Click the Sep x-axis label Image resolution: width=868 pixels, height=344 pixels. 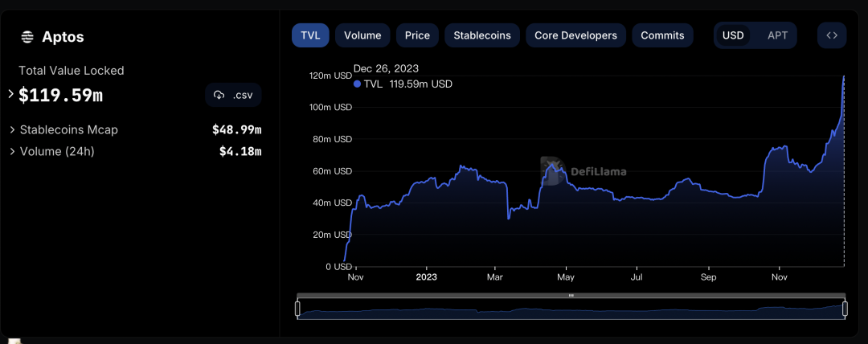pyautogui.click(x=709, y=276)
